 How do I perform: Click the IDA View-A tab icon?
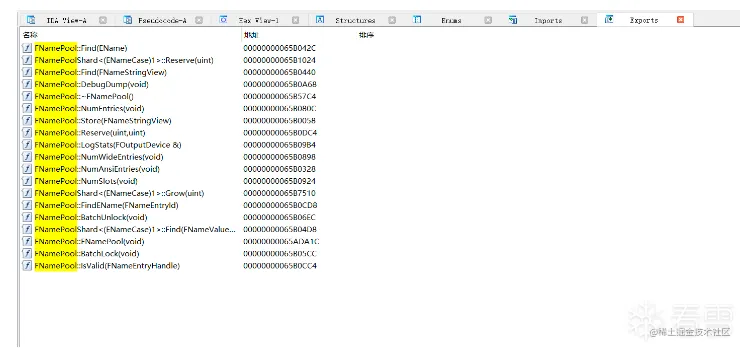31,20
